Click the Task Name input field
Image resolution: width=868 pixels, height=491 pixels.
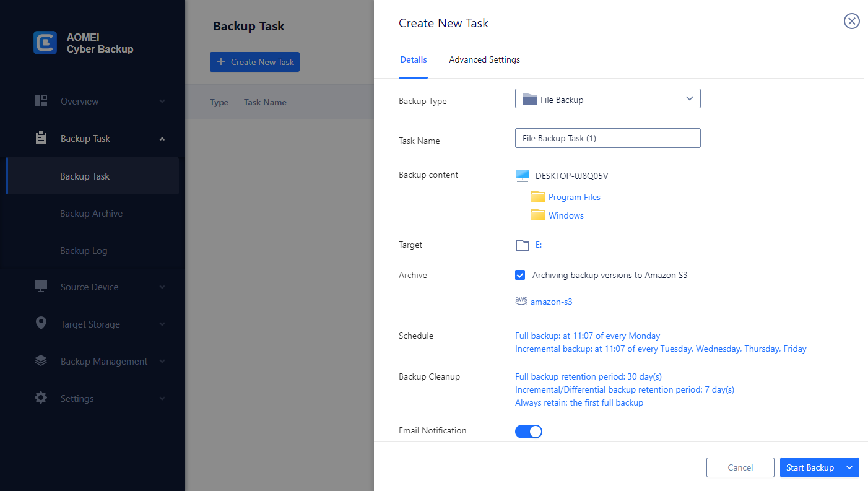[x=607, y=138]
